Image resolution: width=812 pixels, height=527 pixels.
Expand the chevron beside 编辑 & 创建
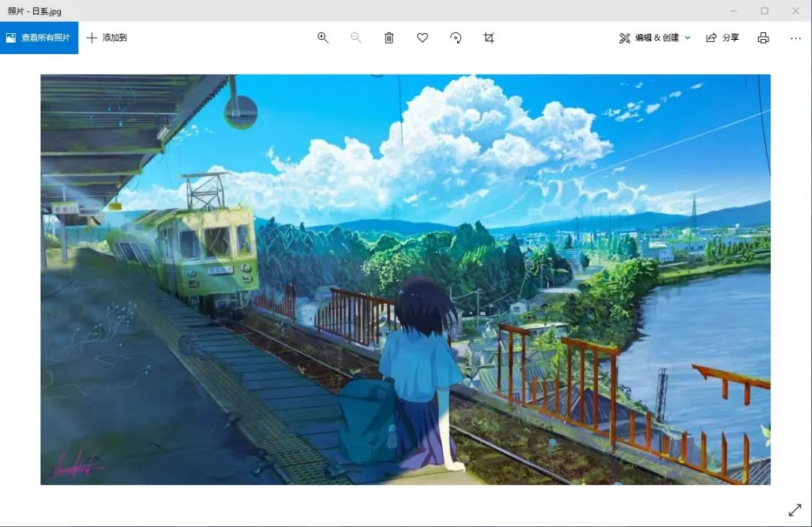(x=688, y=38)
